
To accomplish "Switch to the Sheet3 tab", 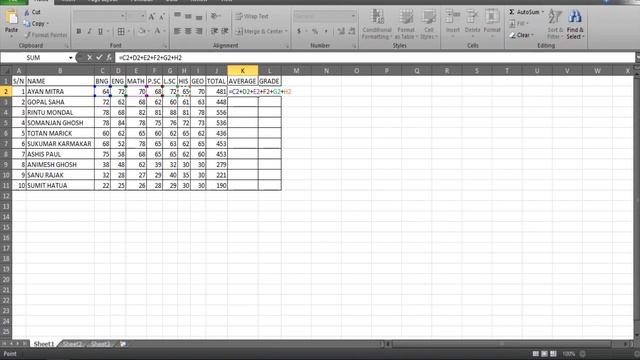I will [100, 344].
